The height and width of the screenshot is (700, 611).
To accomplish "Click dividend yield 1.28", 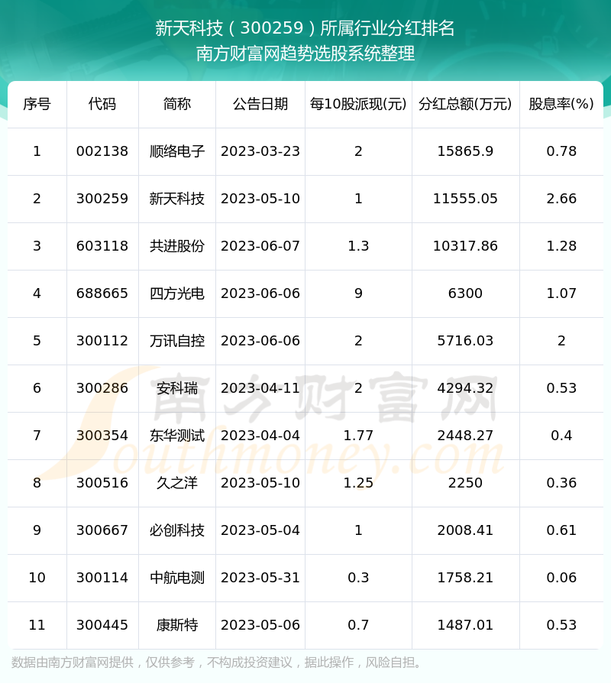I will pyautogui.click(x=561, y=246).
